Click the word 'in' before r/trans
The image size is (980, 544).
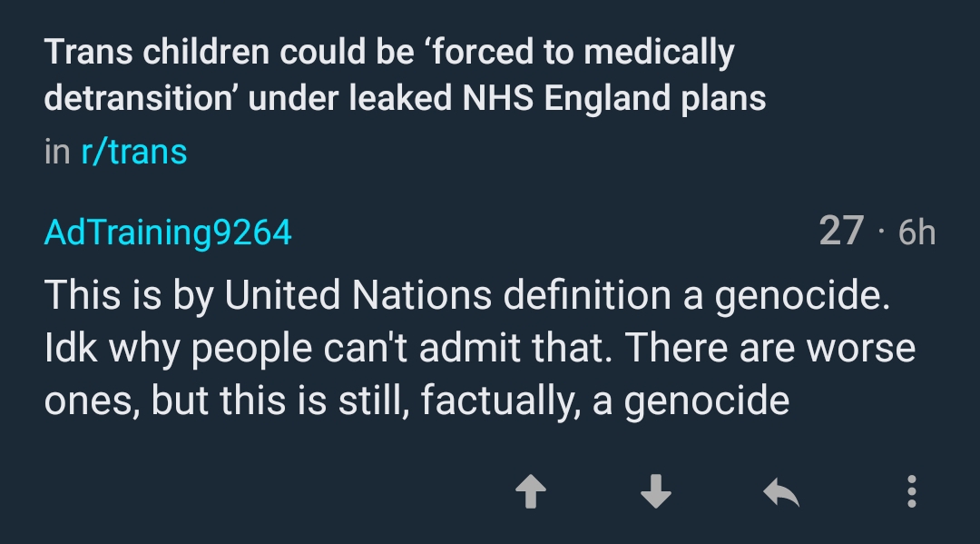pyautogui.click(x=56, y=152)
